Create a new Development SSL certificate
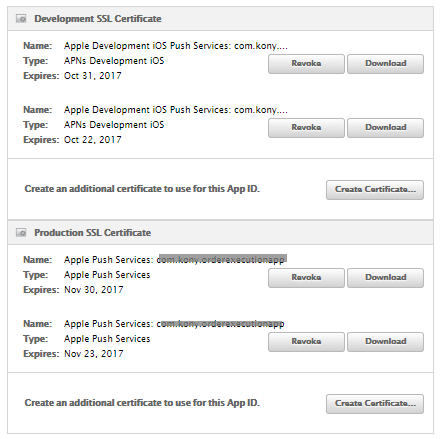447x439 pixels. tap(375, 190)
